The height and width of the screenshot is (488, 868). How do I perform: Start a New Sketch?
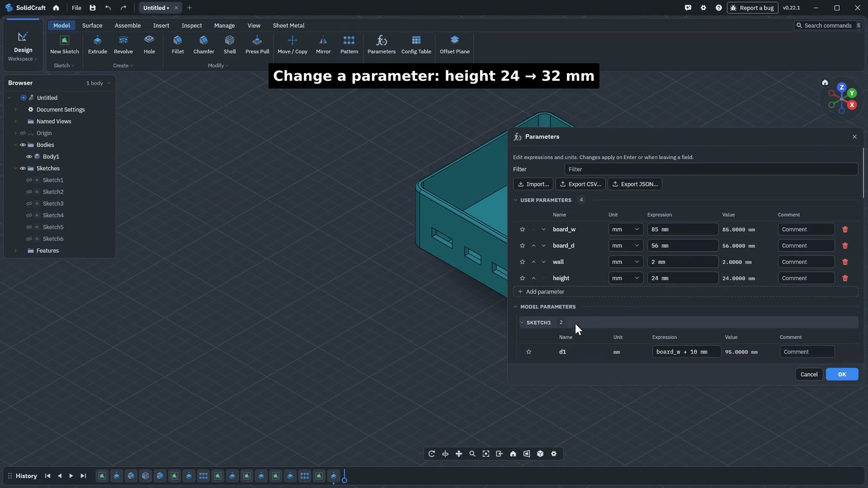[x=65, y=45]
